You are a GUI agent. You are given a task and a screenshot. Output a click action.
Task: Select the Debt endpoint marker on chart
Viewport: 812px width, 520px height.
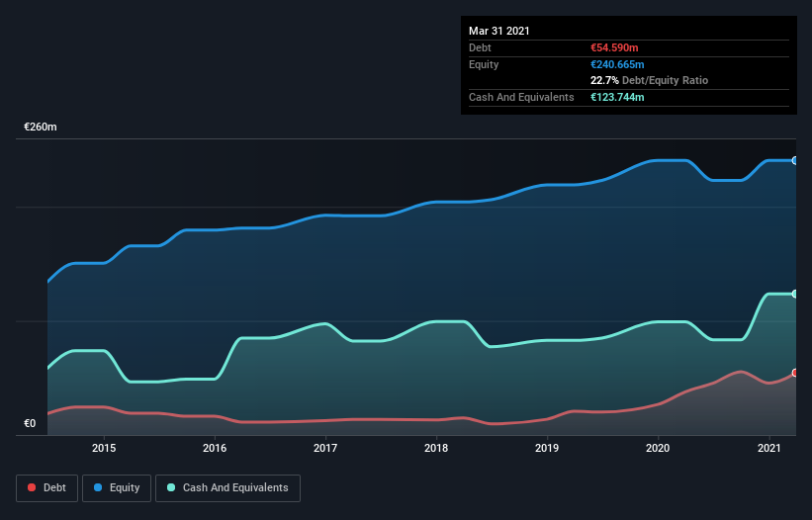tap(795, 373)
